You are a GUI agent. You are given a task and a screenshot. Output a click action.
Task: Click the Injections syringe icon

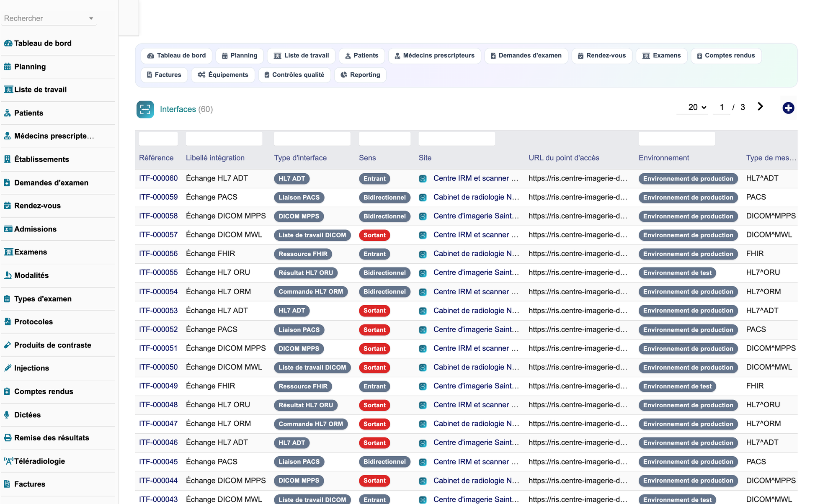tap(8, 368)
